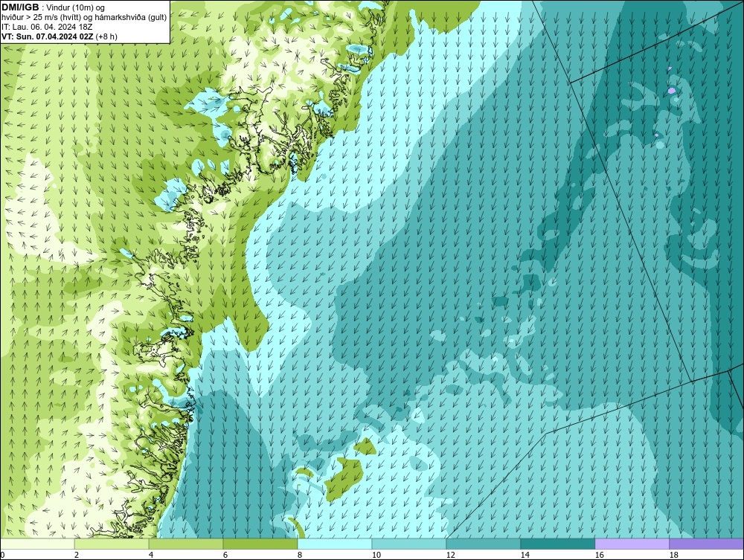Click the 12-14 m/s teal legend swatch

484,544
